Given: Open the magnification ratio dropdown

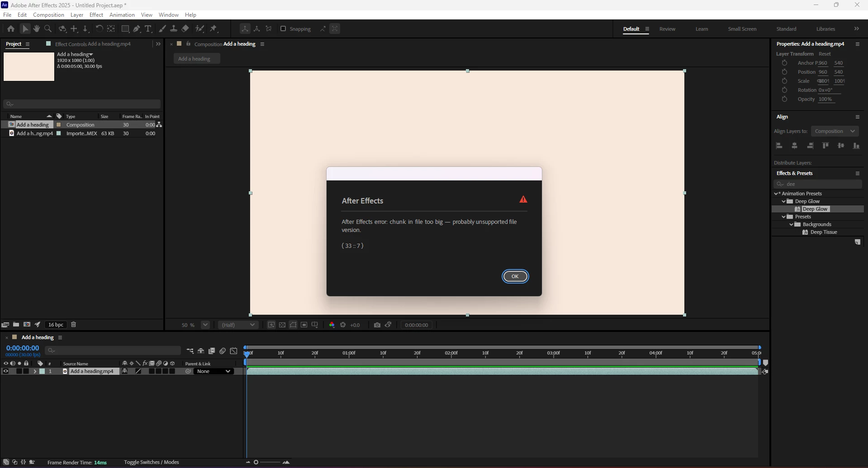Looking at the screenshot, I should coord(205,325).
